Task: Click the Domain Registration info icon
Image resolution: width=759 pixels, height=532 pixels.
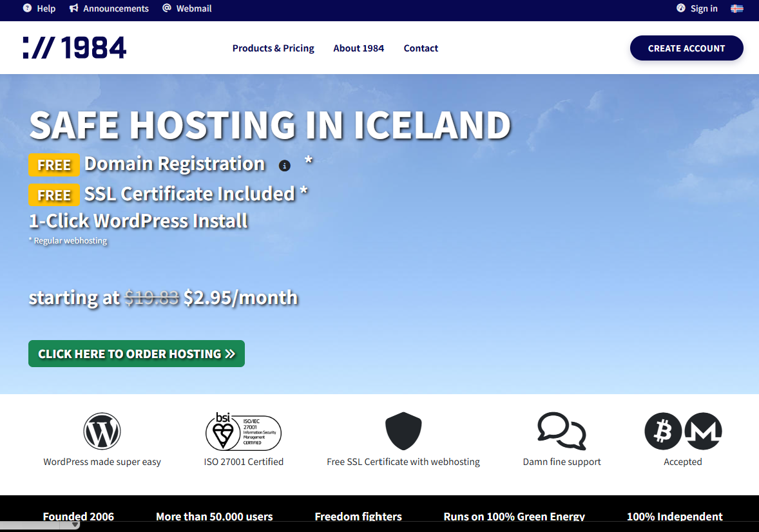Action: coord(285,166)
